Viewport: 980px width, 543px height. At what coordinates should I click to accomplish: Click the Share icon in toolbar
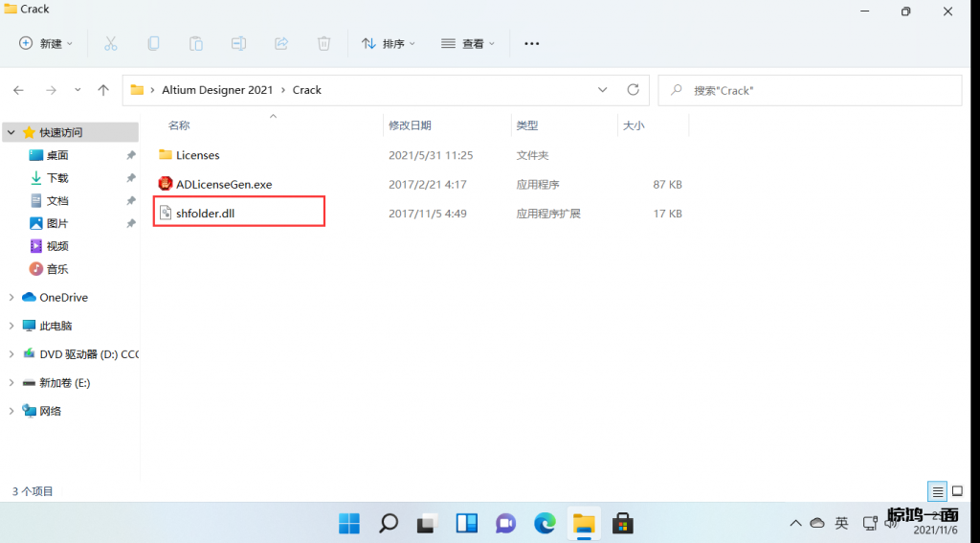[281, 43]
